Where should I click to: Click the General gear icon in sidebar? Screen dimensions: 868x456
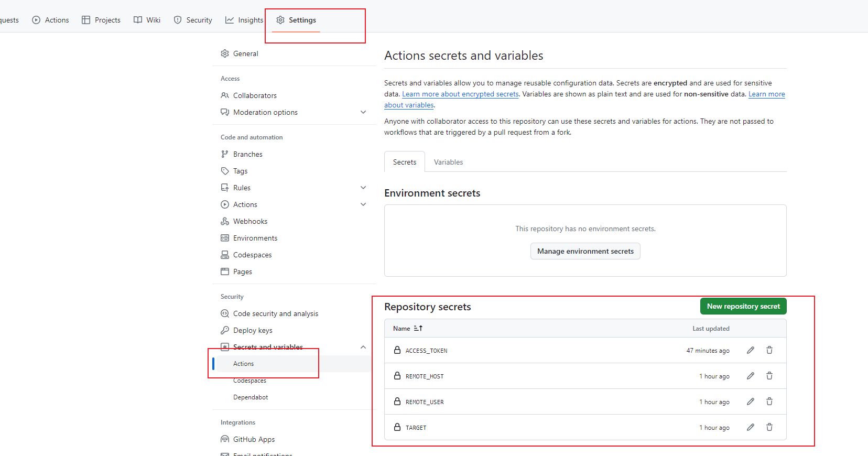[x=225, y=53]
